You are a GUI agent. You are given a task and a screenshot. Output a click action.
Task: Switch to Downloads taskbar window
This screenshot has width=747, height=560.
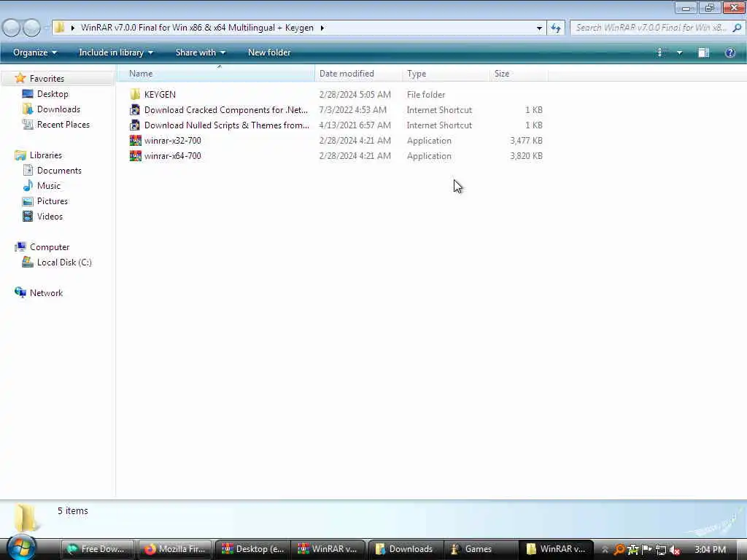pyautogui.click(x=406, y=549)
